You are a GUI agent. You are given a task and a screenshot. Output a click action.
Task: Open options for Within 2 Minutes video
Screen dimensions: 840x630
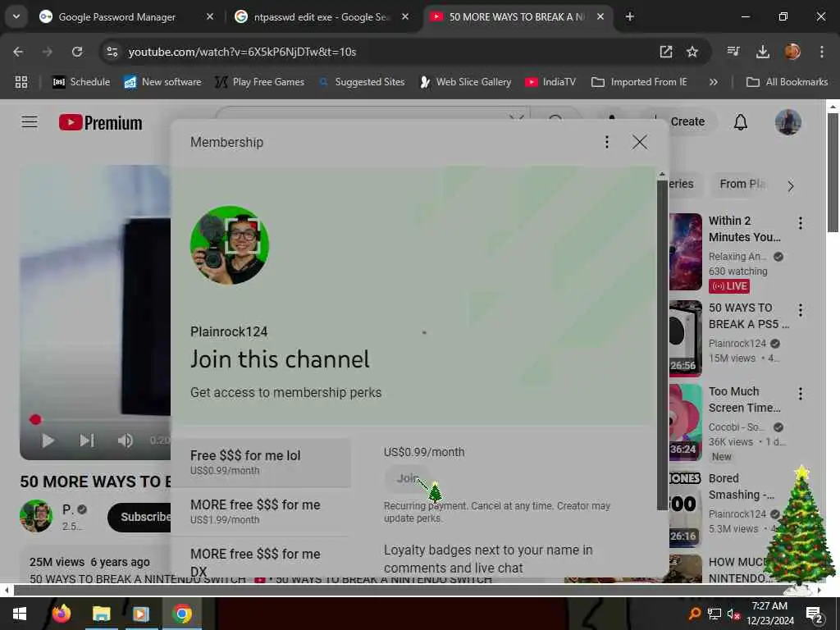(x=800, y=223)
